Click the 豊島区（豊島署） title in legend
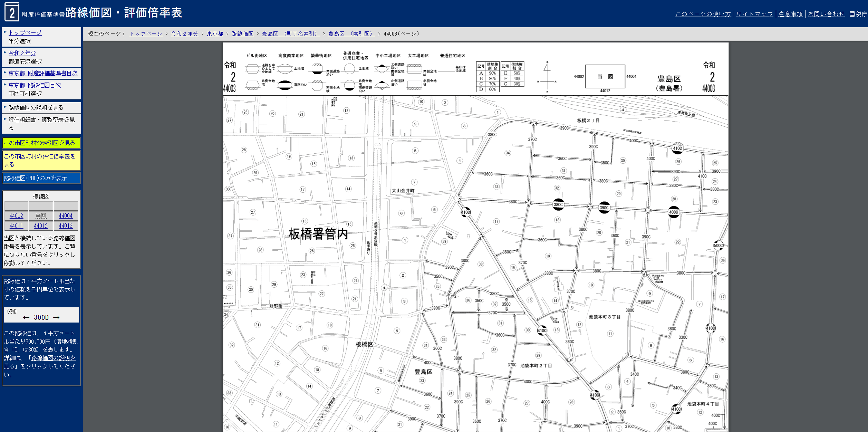This screenshot has width=868, height=432. coord(669,83)
